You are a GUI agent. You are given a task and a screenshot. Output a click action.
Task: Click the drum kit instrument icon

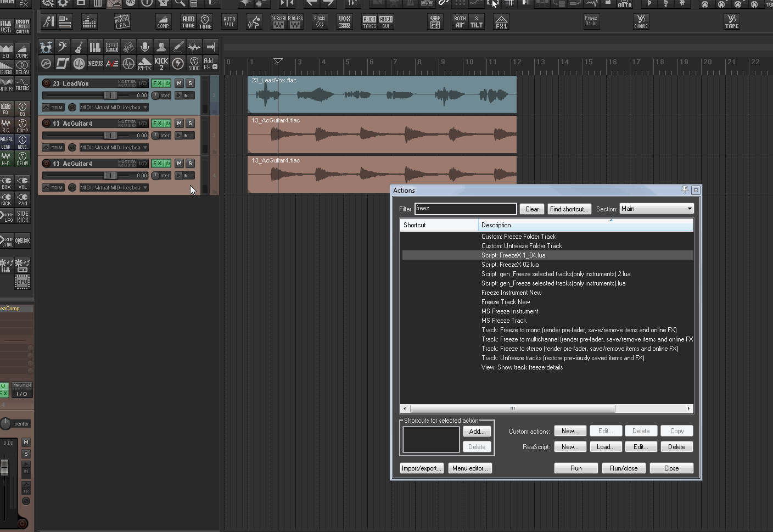(x=46, y=47)
